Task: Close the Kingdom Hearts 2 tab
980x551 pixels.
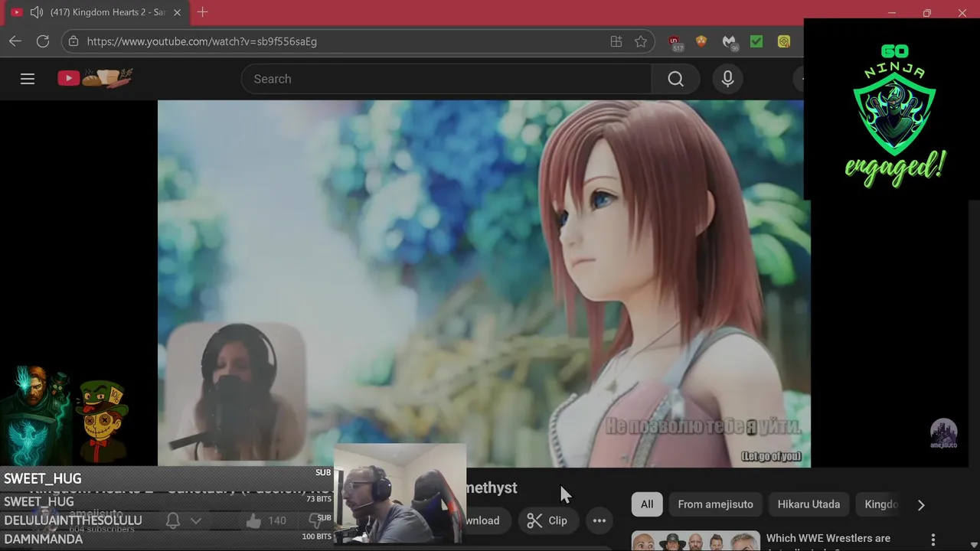Action: tap(177, 12)
